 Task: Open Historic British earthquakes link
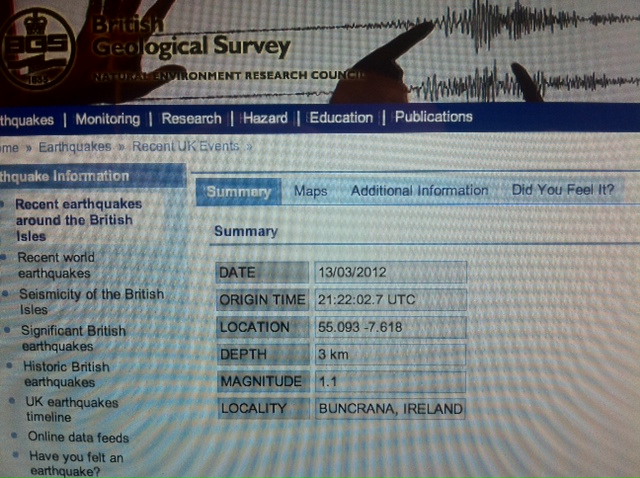[x=66, y=374]
